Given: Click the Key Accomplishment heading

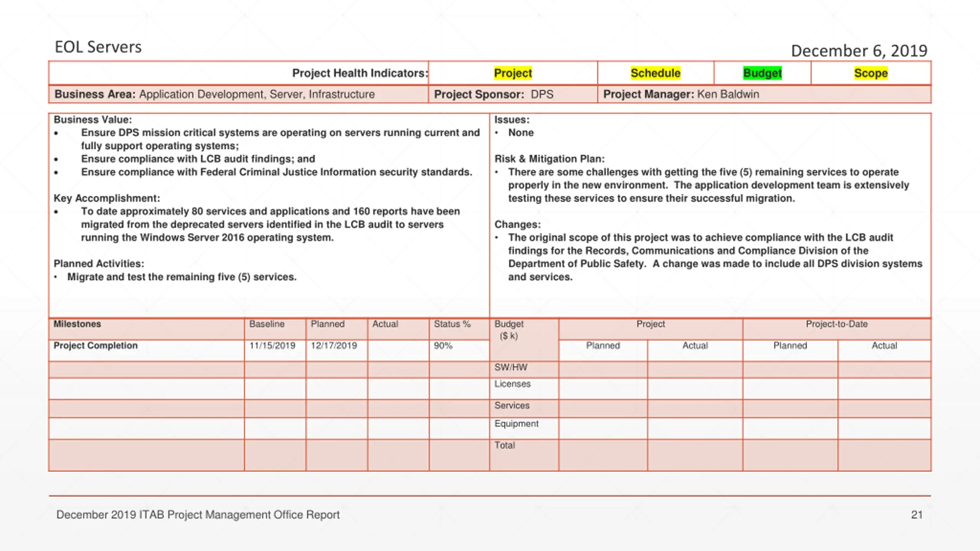Looking at the screenshot, I should click(107, 198).
